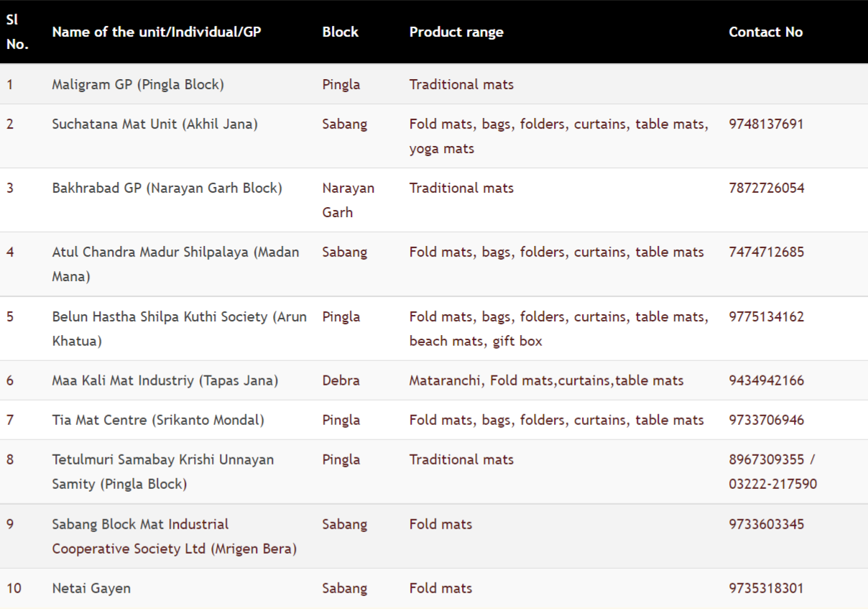Viewport: 868px width, 609px height.
Task: Select 'Mataranchi, Fold mats,curtains,table mats' product cell
Action: (547, 380)
